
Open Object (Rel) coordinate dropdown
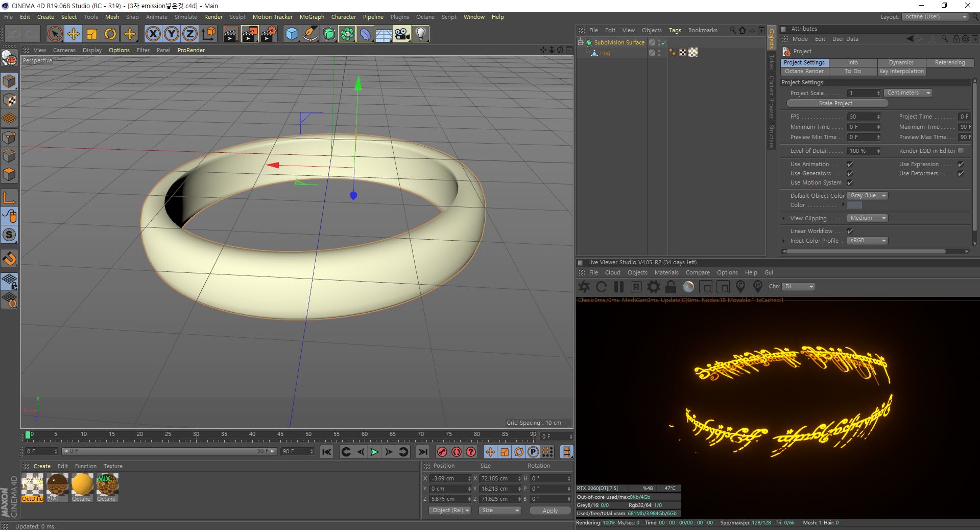[x=450, y=511]
